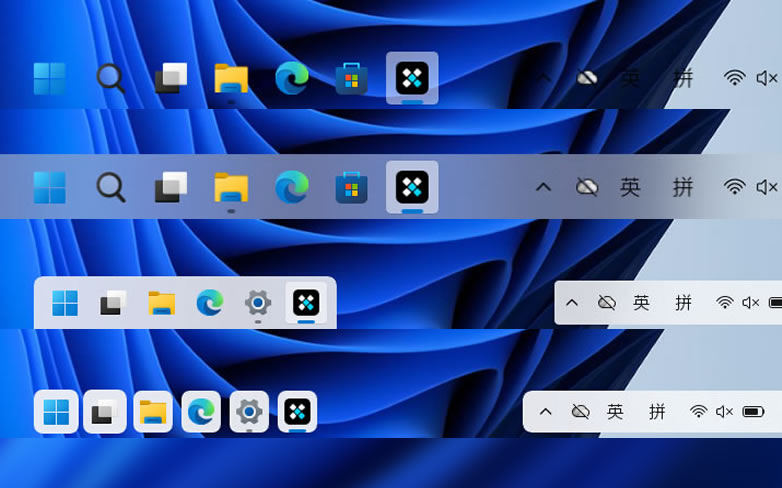Click the fully visible battery icon
The width and height of the screenshot is (782, 488).
click(754, 412)
